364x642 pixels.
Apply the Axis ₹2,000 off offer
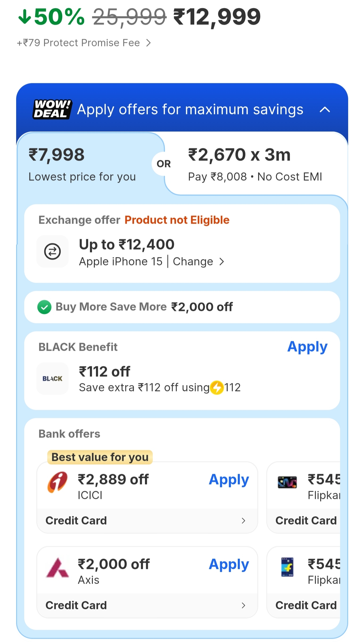click(229, 564)
